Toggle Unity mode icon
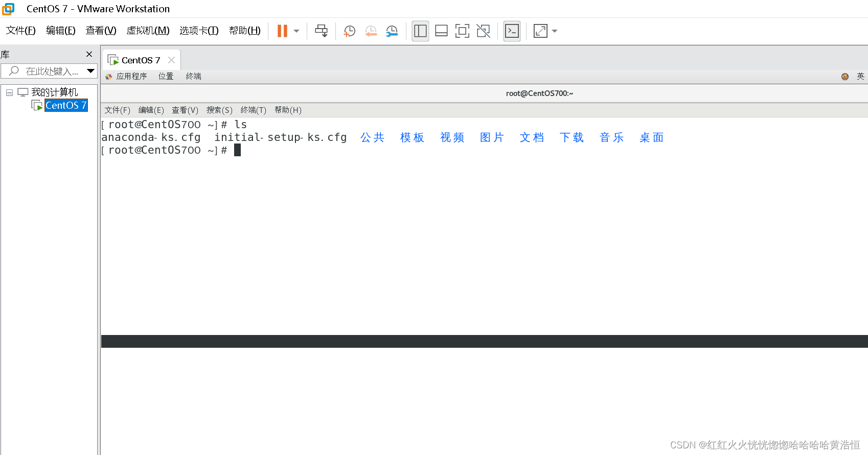This screenshot has width=868, height=455. pyautogui.click(x=483, y=31)
